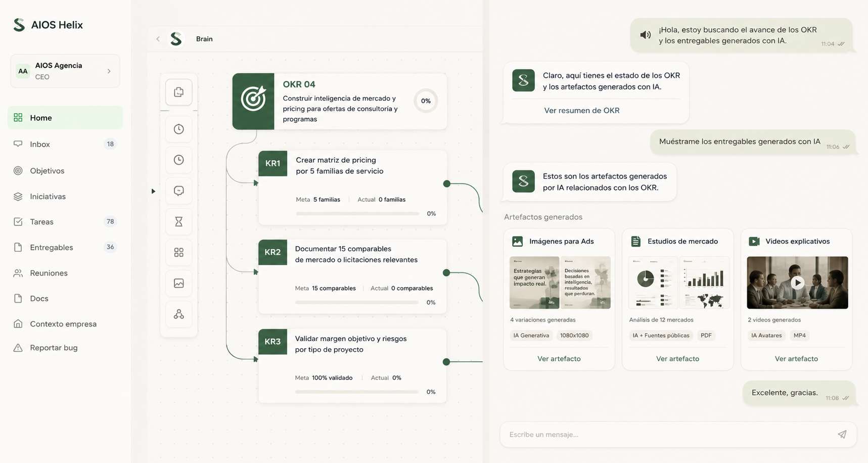
Task: Send the message with paper plane icon
Action: point(842,435)
